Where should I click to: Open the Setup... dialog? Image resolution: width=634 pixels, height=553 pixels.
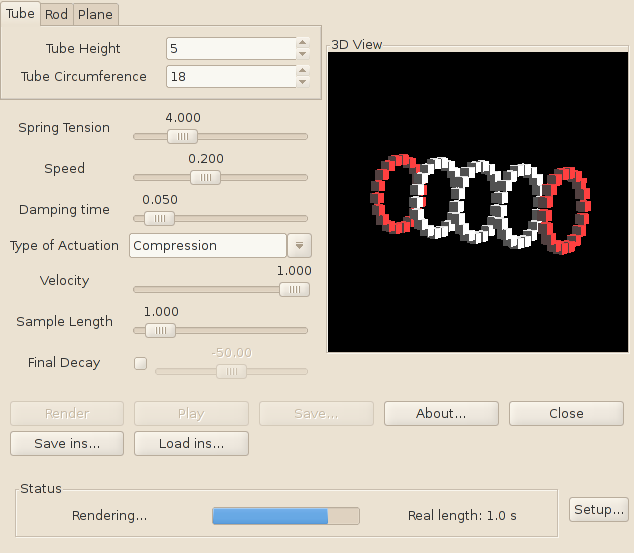[x=599, y=510]
